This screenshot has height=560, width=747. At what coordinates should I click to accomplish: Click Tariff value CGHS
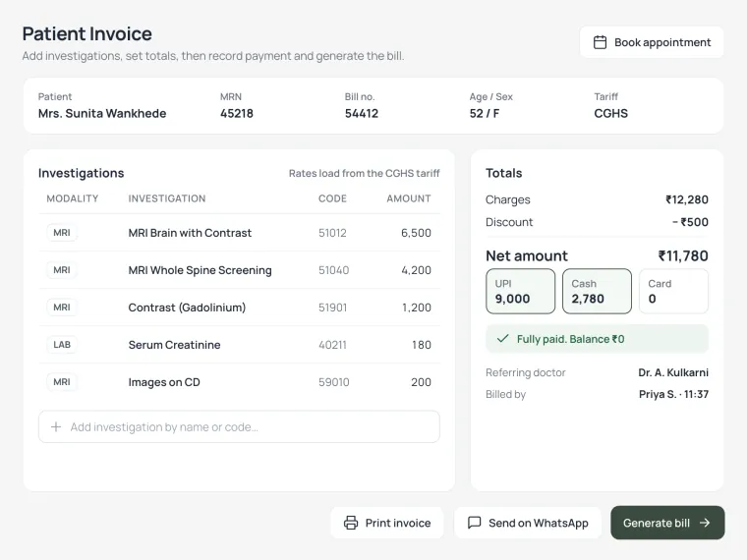point(610,113)
